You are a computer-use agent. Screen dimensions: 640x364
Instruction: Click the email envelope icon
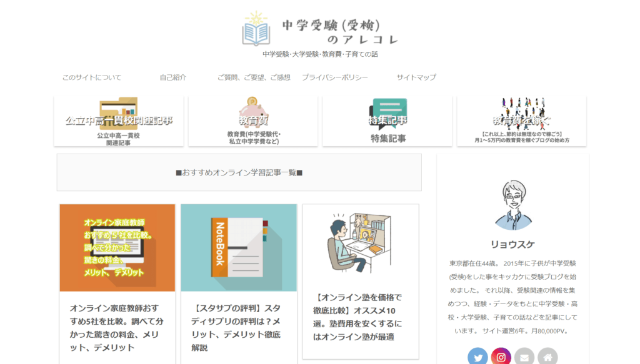point(524,357)
